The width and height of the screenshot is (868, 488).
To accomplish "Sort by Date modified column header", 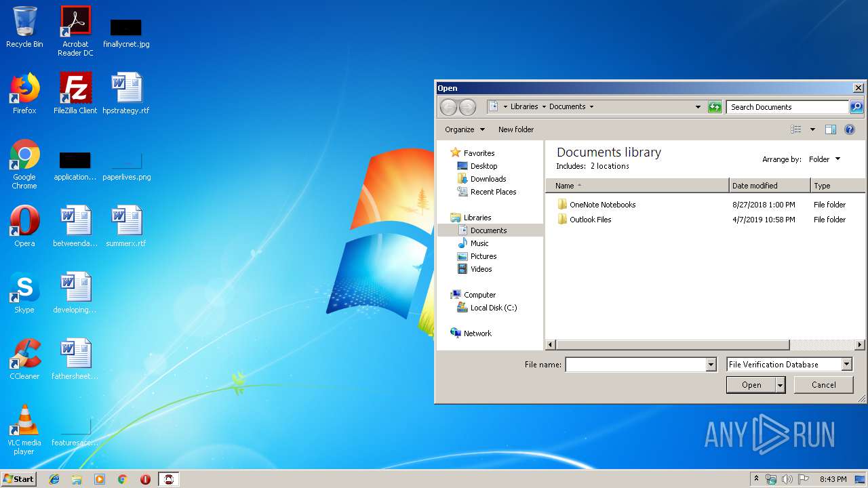I will click(x=770, y=186).
